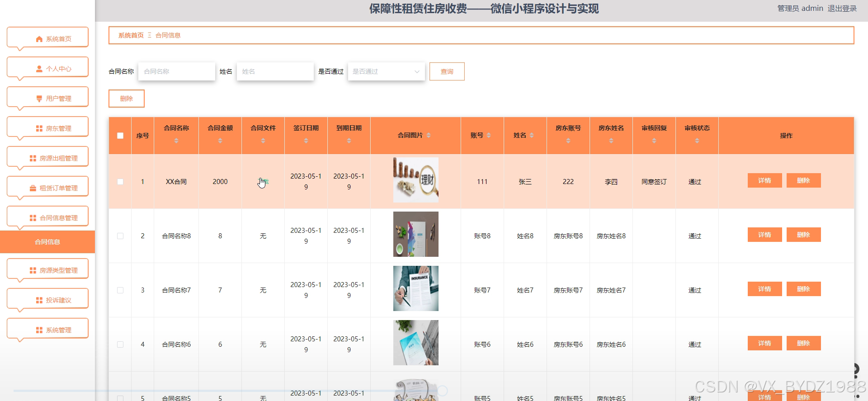Image resolution: width=868 pixels, height=401 pixels.
Task: Click the 房东账号8 cell
Action: click(x=568, y=236)
